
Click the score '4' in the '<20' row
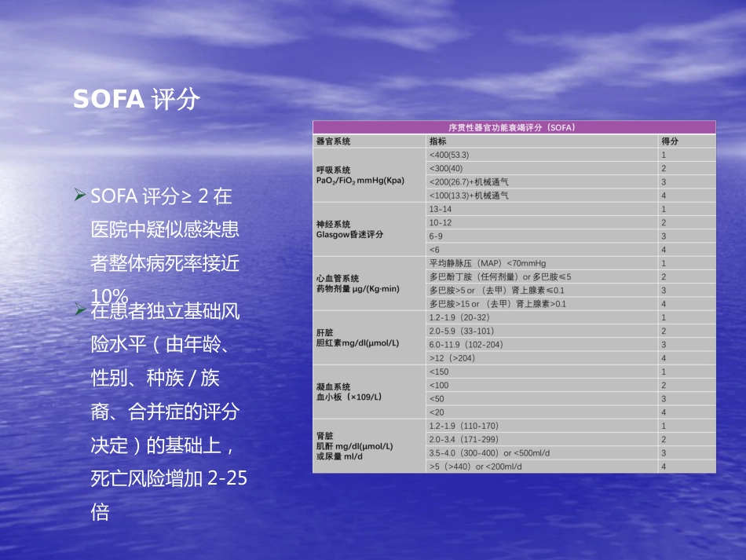tap(664, 412)
